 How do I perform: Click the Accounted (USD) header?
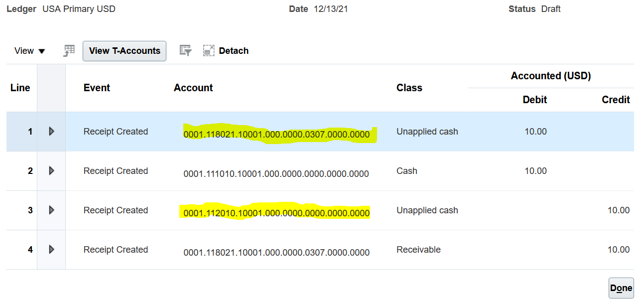click(x=550, y=75)
